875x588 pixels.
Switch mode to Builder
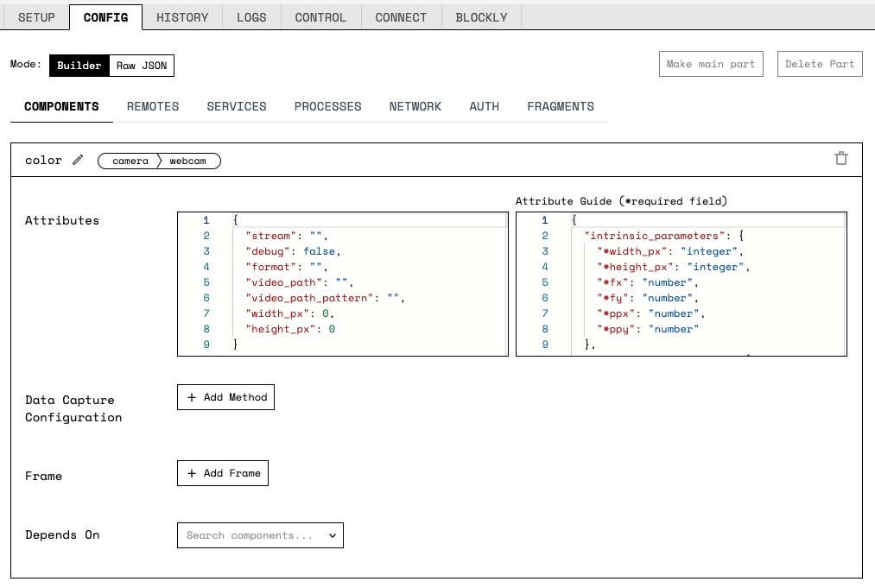(79, 66)
